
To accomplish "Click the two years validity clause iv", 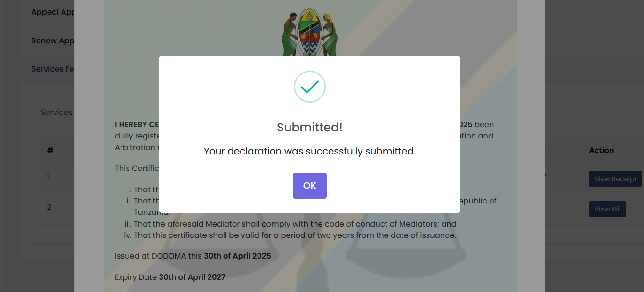I will click(x=295, y=235).
